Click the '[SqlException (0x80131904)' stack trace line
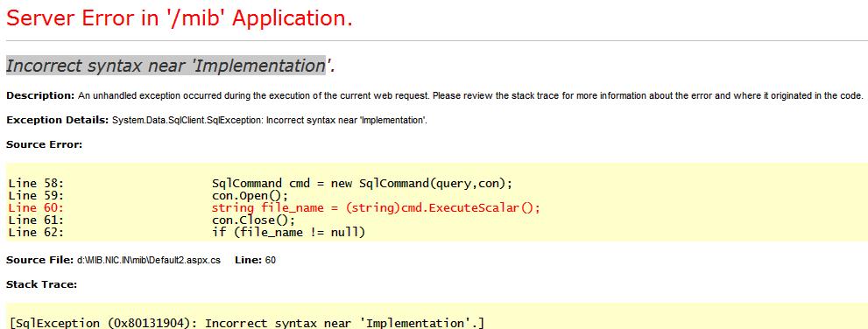 tap(247, 323)
